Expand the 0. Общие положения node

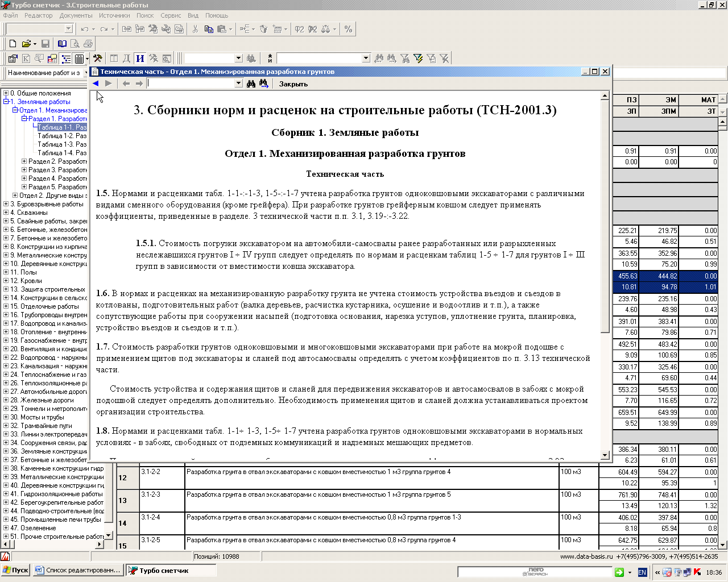(x=6, y=93)
